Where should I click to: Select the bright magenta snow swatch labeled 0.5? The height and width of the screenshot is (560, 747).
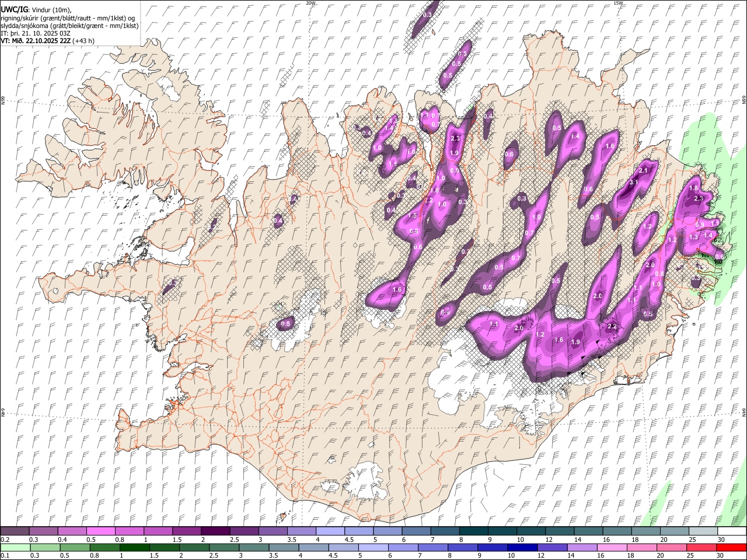pyautogui.click(x=100, y=531)
